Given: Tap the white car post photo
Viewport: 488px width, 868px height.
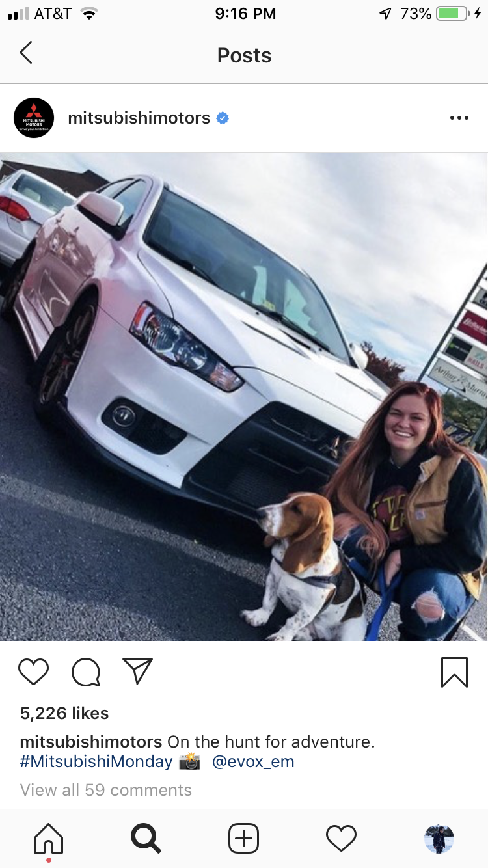Looking at the screenshot, I should pyautogui.click(x=244, y=397).
